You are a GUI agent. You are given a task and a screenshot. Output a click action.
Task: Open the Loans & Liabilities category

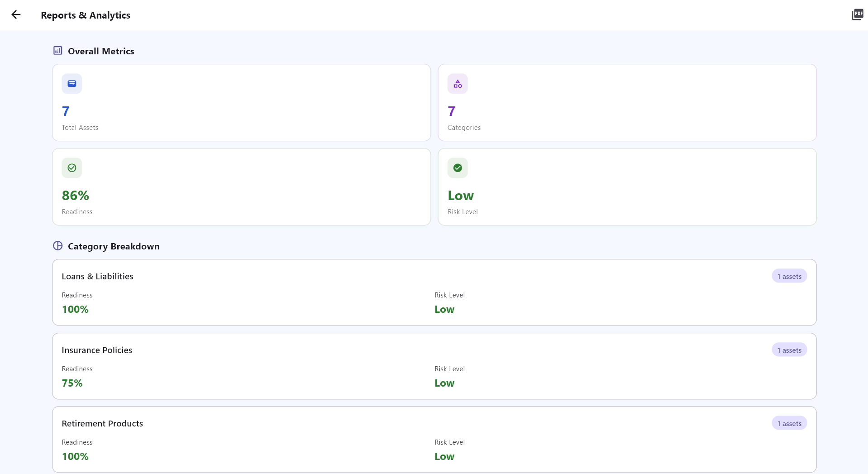click(434, 292)
